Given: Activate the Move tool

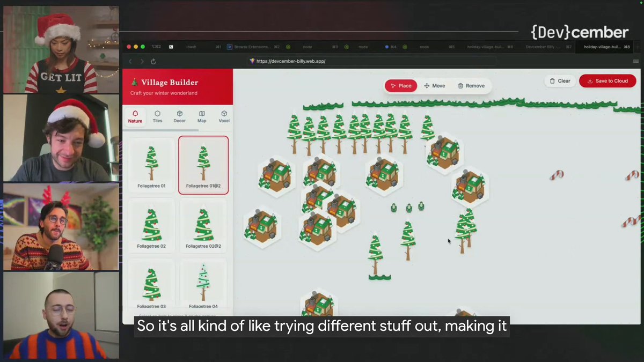Looking at the screenshot, I should pos(435,86).
